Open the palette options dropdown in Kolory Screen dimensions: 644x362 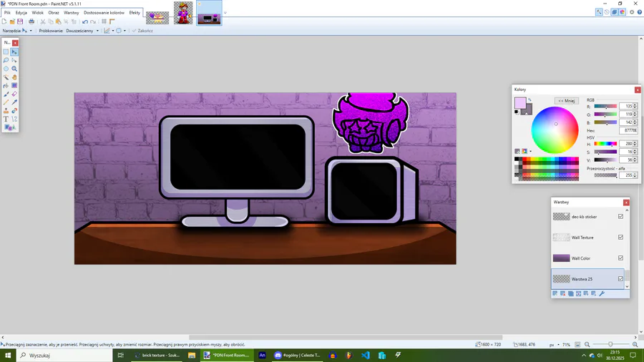click(x=531, y=152)
